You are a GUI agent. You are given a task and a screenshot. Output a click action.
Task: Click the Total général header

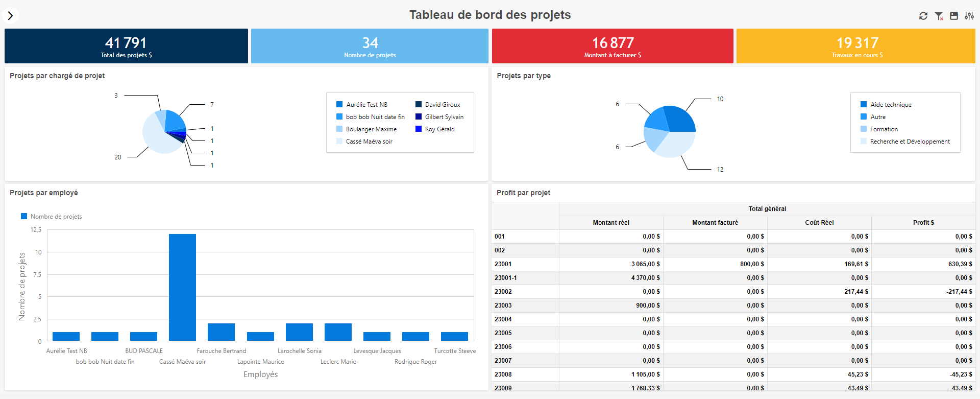[767, 209]
